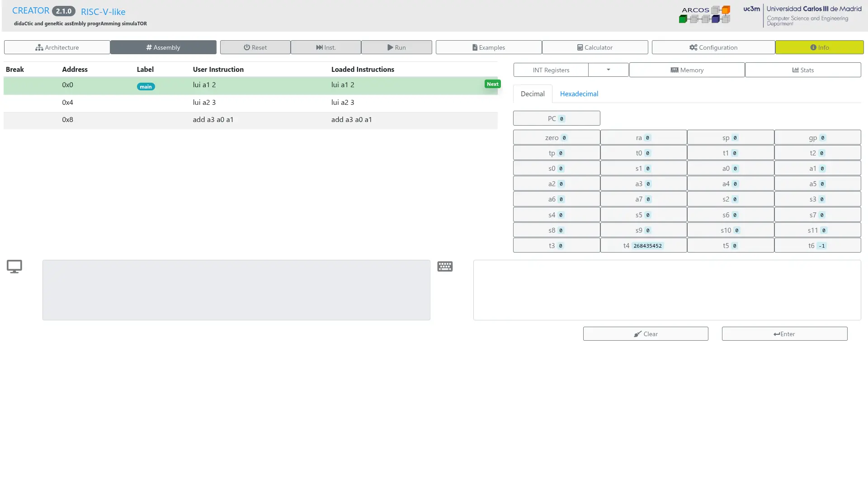Click the CREATOR title link

pos(31,10)
